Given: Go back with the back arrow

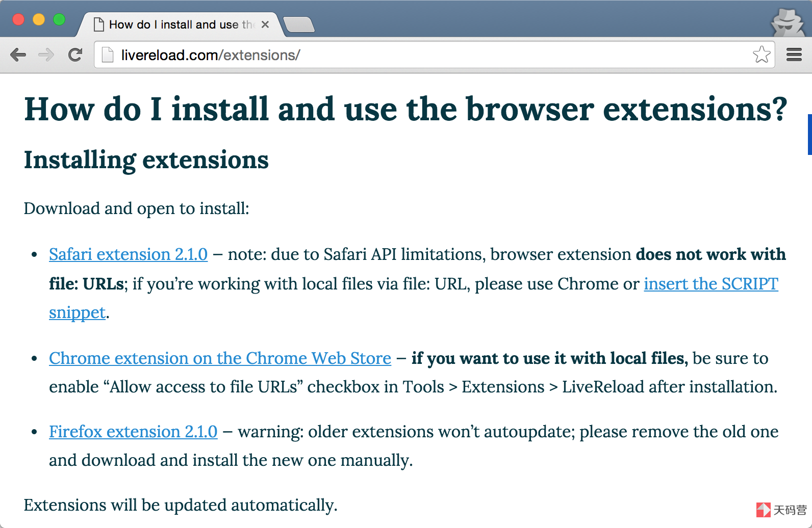Looking at the screenshot, I should coord(18,55).
